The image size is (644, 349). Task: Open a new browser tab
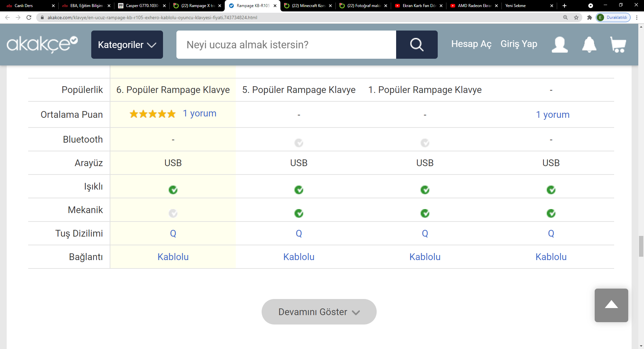coord(565,6)
